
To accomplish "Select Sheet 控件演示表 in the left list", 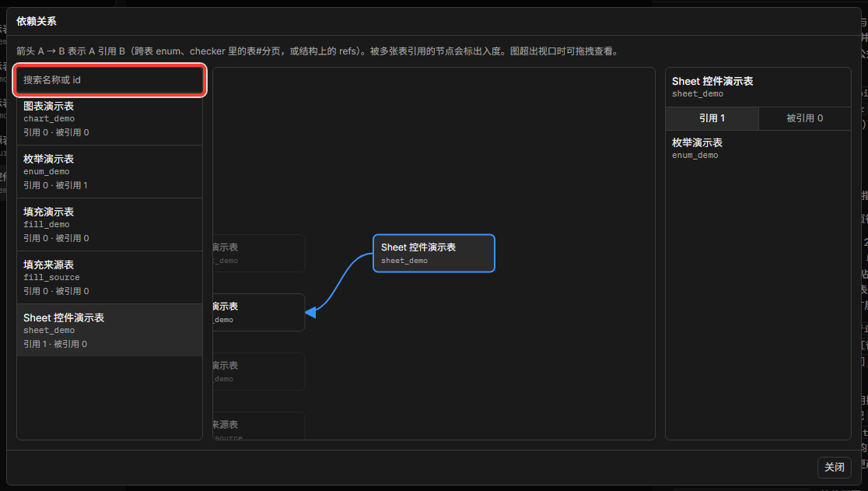I will pyautogui.click(x=110, y=331).
